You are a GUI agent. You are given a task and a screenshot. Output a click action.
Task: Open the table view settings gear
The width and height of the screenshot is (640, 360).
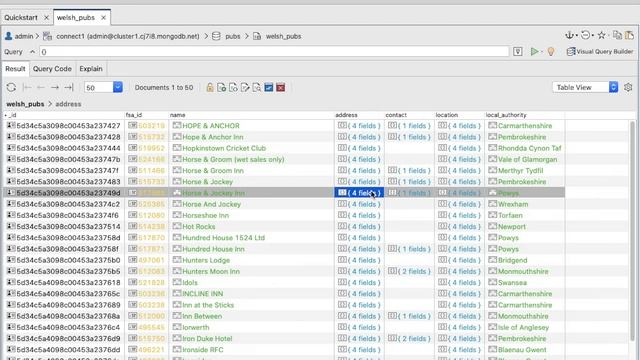click(x=628, y=87)
